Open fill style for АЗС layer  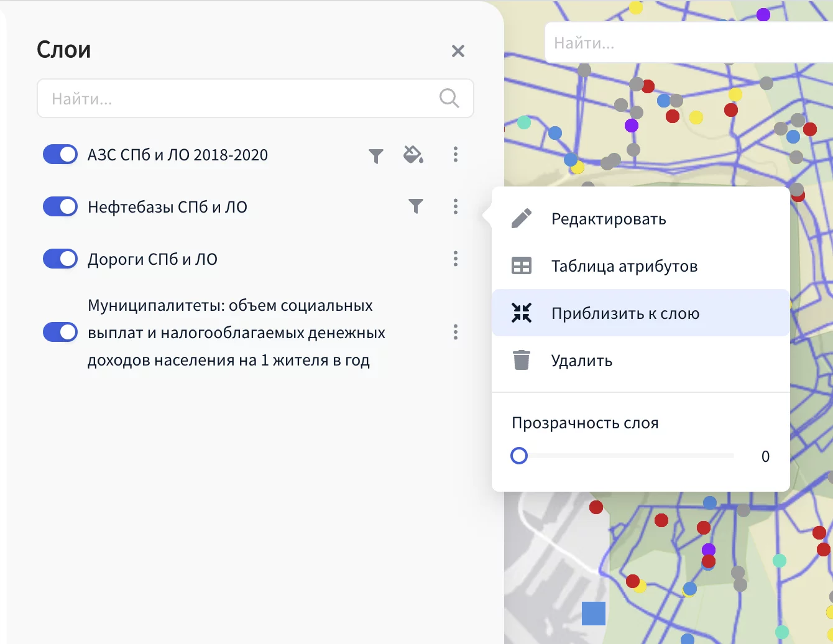tap(413, 154)
